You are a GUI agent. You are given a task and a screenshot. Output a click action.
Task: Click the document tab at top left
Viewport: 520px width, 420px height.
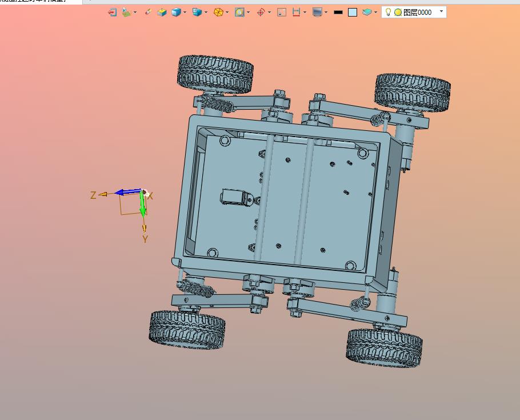point(41,1)
